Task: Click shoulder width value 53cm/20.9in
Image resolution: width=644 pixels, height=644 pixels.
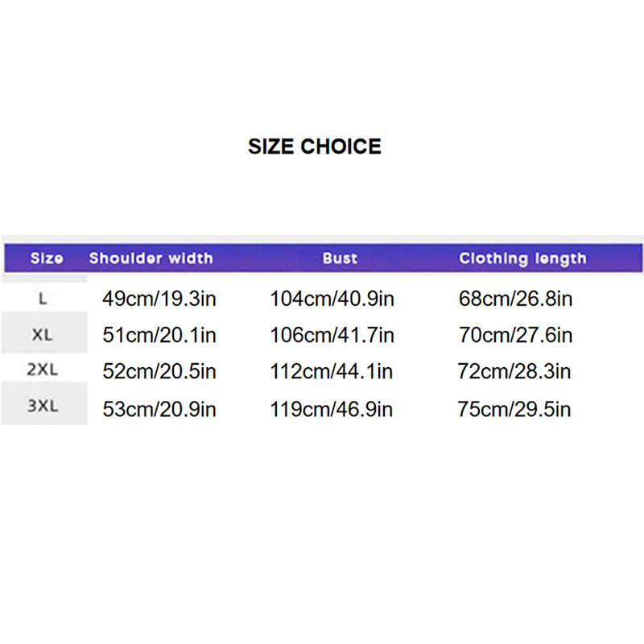Action: pyautogui.click(x=159, y=409)
